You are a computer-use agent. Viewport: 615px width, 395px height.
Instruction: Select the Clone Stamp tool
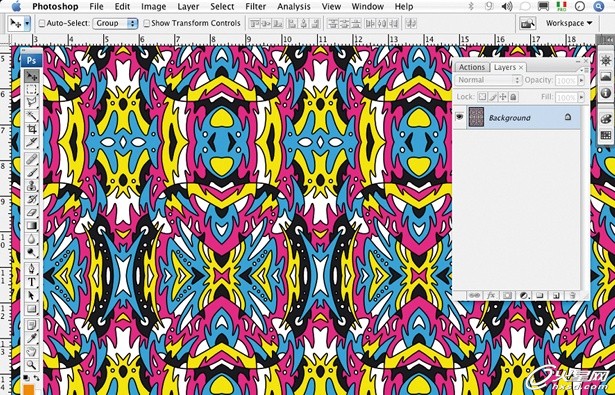click(31, 186)
